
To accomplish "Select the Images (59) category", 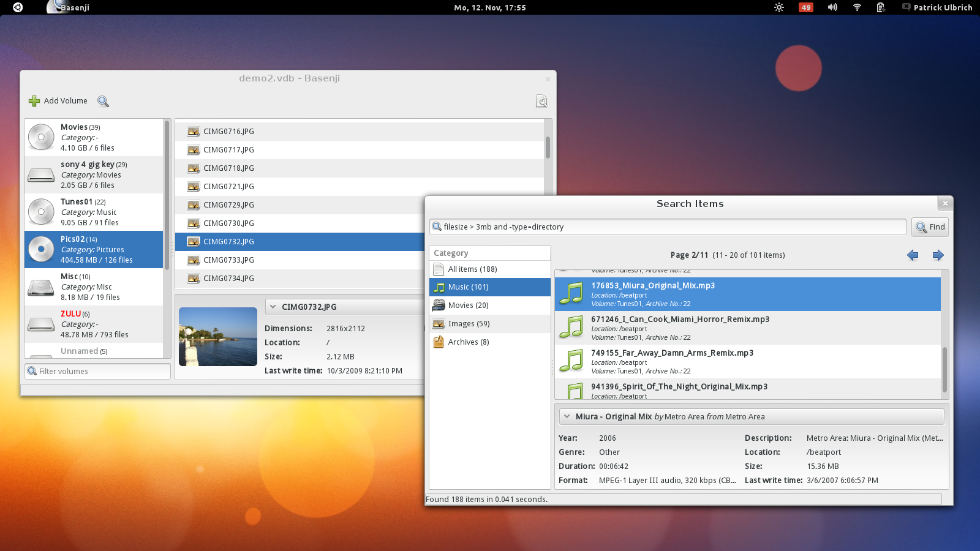I will tap(469, 324).
